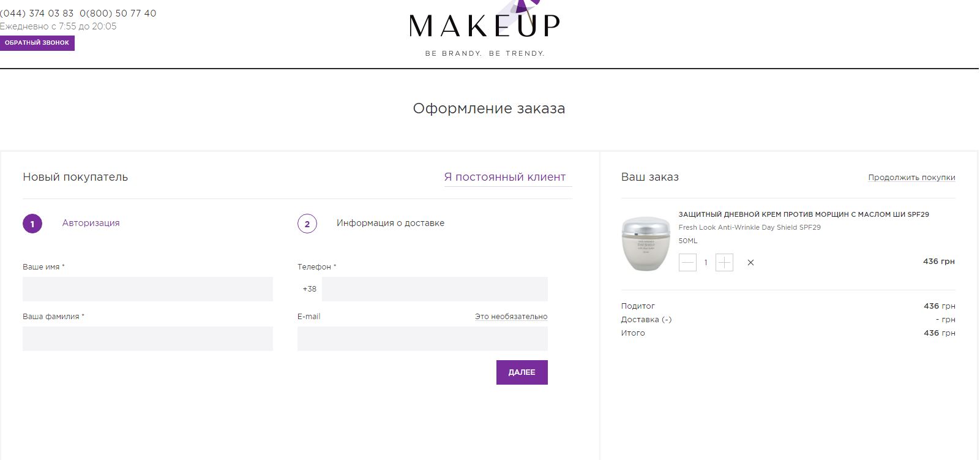Open the product title ЗАЩИТНЫЙ ДНЕВНОЙ КРЕМ
Viewport: 980px width, 460px height.
coord(804,214)
